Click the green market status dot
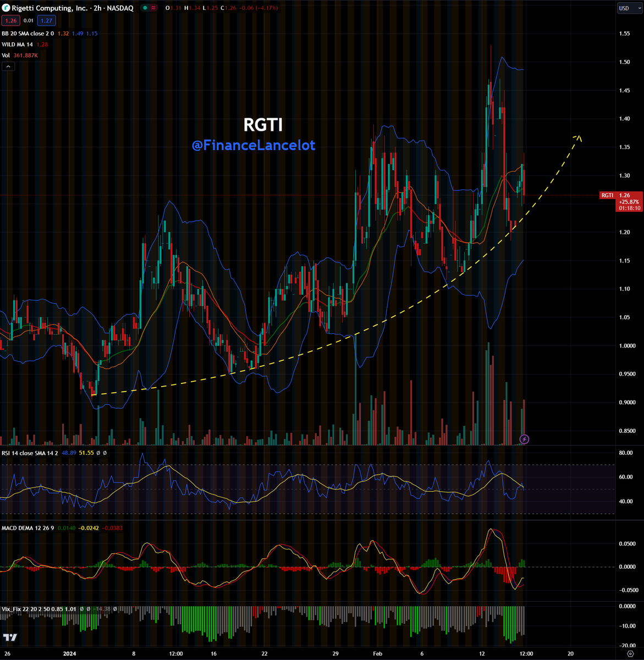This screenshot has width=644, height=660. click(x=144, y=8)
